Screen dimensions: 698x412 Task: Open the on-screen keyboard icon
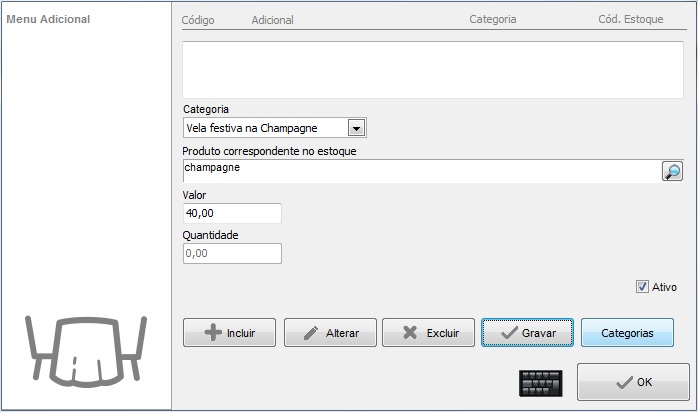pyautogui.click(x=540, y=382)
